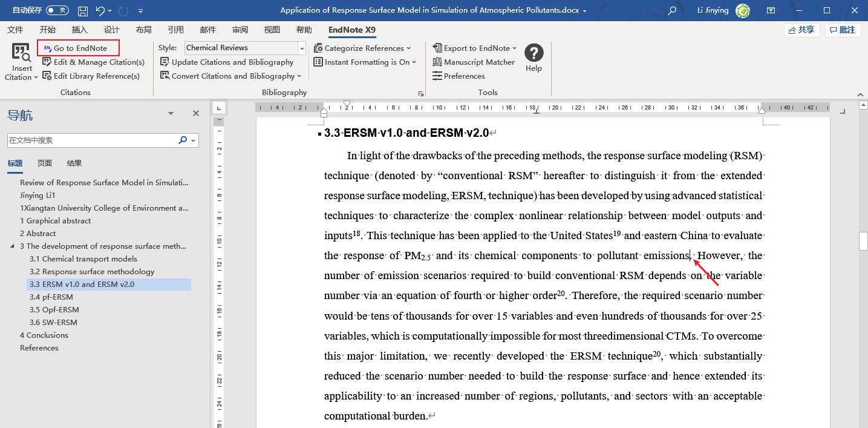Go to heading '1 Graphical abstract'
This screenshot has height=428, width=868.
tap(55, 220)
